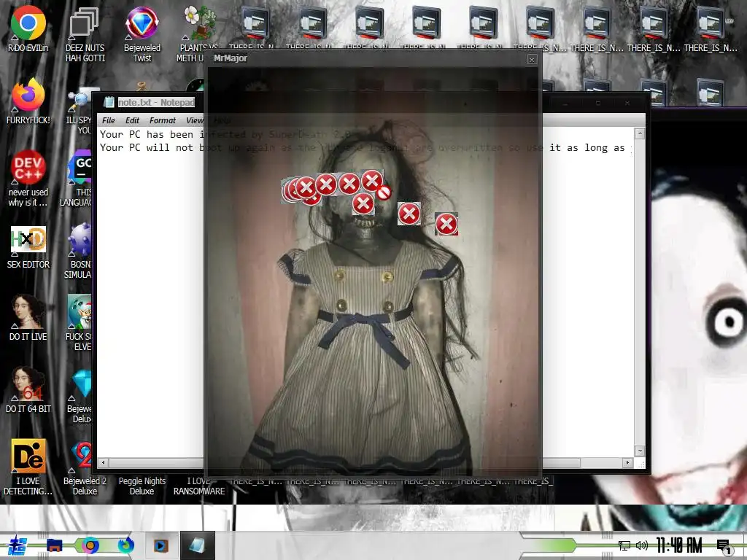Launch the Dev C++ desktop shortcut

(28, 167)
